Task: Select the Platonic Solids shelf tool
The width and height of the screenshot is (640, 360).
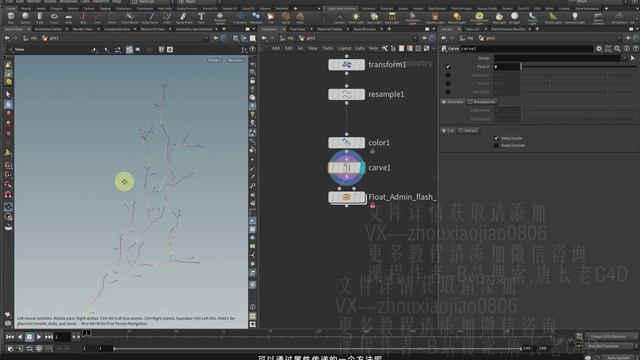Action: point(220,17)
